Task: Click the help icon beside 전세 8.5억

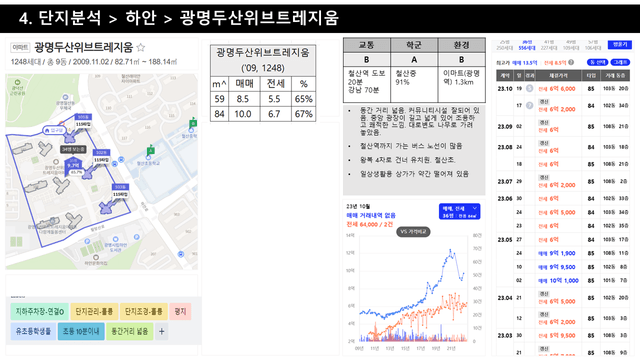Action: pos(571,62)
